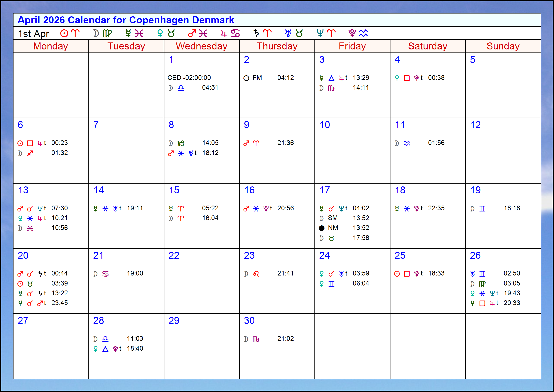The height and width of the screenshot is (392, 554).
Task: Click the CED -02:00:00 entry on April 1
Action: (x=189, y=78)
